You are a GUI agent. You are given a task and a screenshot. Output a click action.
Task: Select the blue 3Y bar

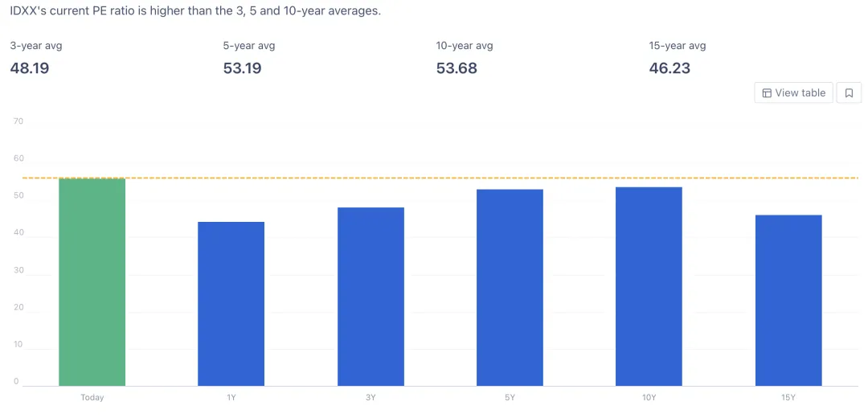pos(371,297)
